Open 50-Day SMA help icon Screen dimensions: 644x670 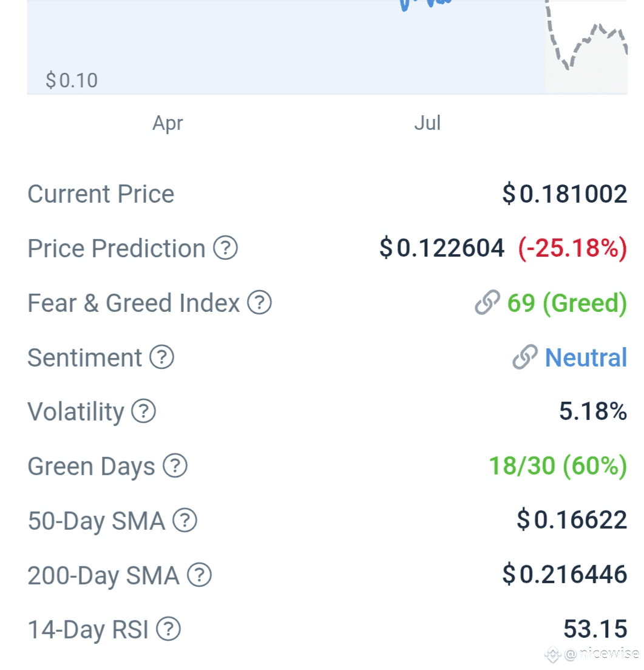click(x=185, y=520)
